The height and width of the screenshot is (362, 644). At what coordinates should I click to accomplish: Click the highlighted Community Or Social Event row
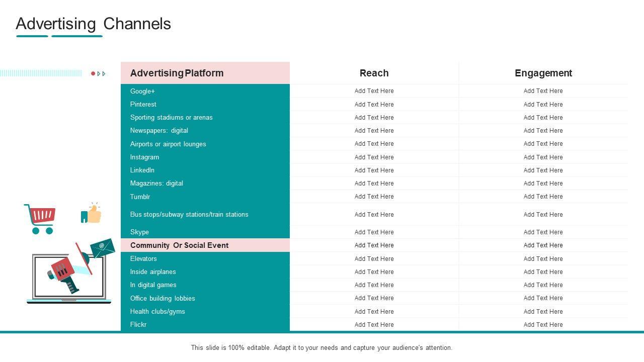[179, 245]
